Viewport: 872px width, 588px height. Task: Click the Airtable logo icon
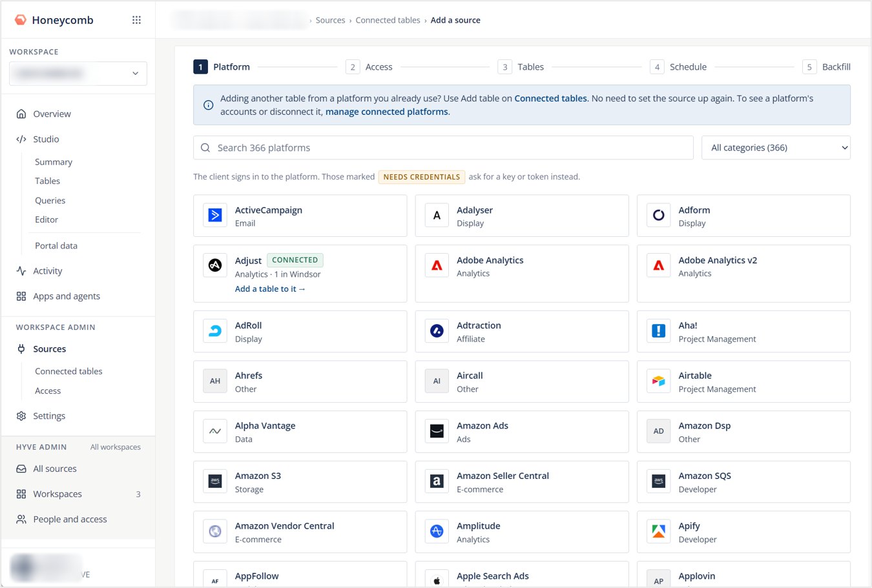(x=658, y=381)
